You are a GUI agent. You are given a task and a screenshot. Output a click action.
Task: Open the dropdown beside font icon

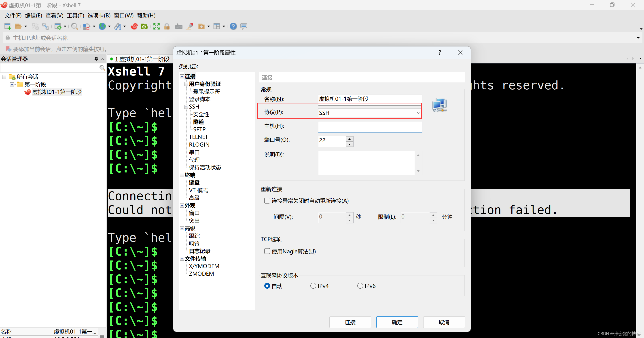[125, 26]
